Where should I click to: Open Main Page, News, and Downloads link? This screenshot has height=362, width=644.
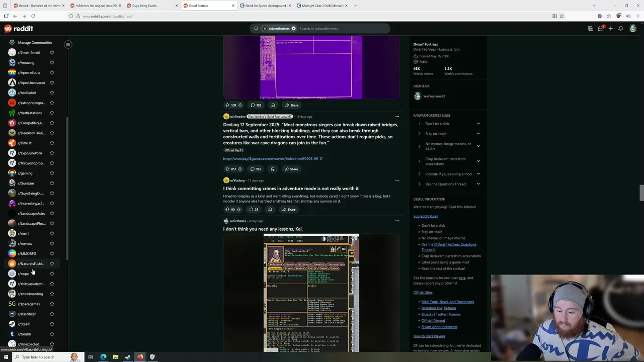pyautogui.click(x=447, y=302)
